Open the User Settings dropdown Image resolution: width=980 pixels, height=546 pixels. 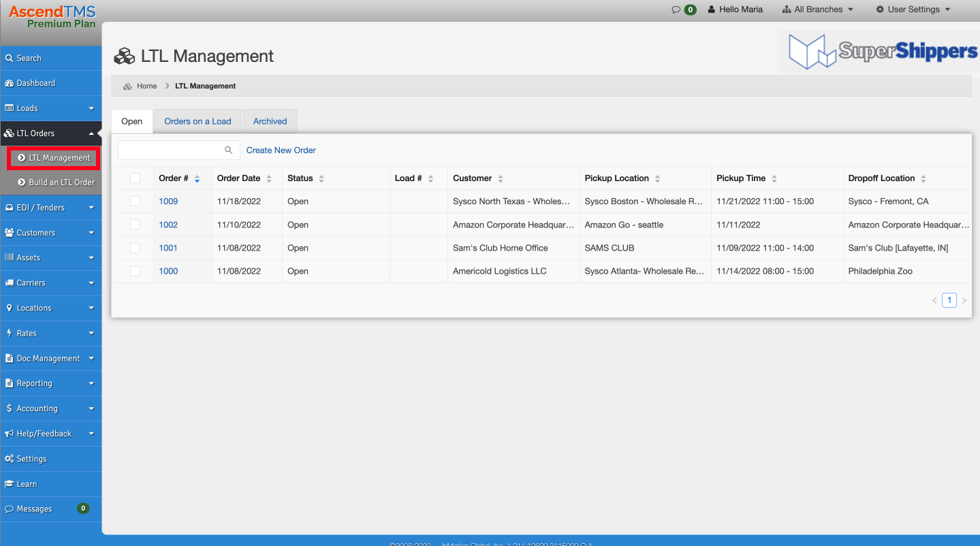(x=913, y=10)
